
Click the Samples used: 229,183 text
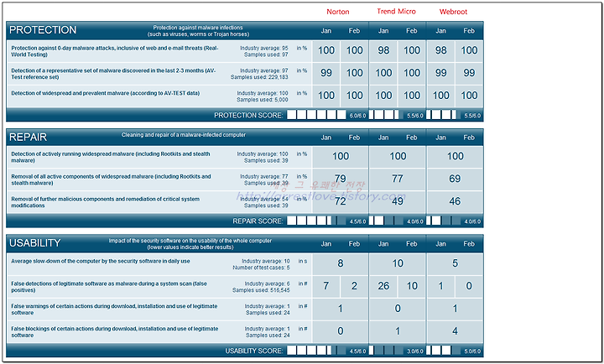click(259, 77)
